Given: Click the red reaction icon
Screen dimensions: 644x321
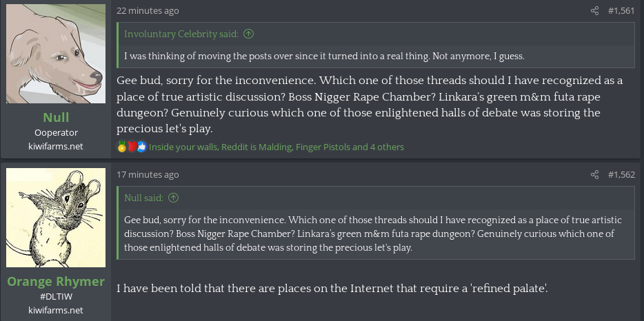Looking at the screenshot, I should pyautogui.click(x=132, y=147).
